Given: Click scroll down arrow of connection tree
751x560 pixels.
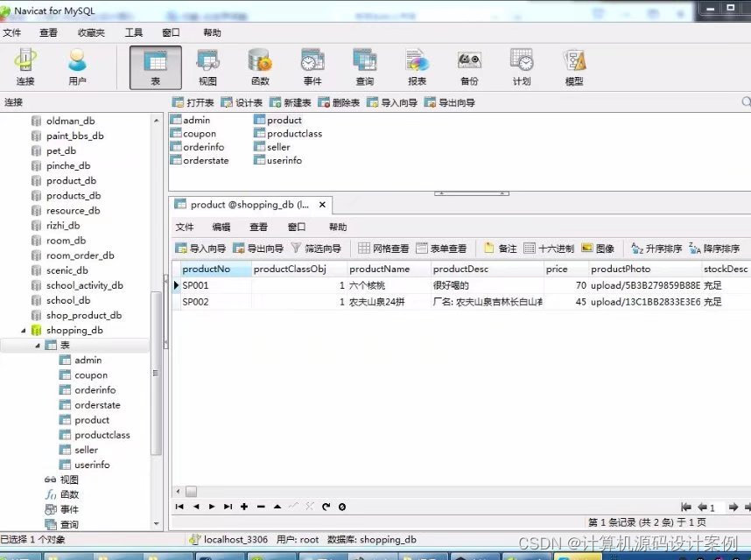Looking at the screenshot, I should 156,524.
